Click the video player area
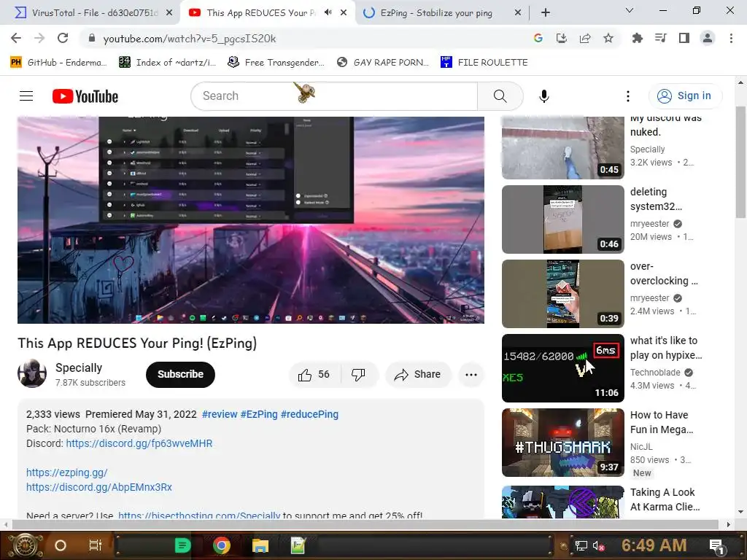747x560 pixels. 251,220
